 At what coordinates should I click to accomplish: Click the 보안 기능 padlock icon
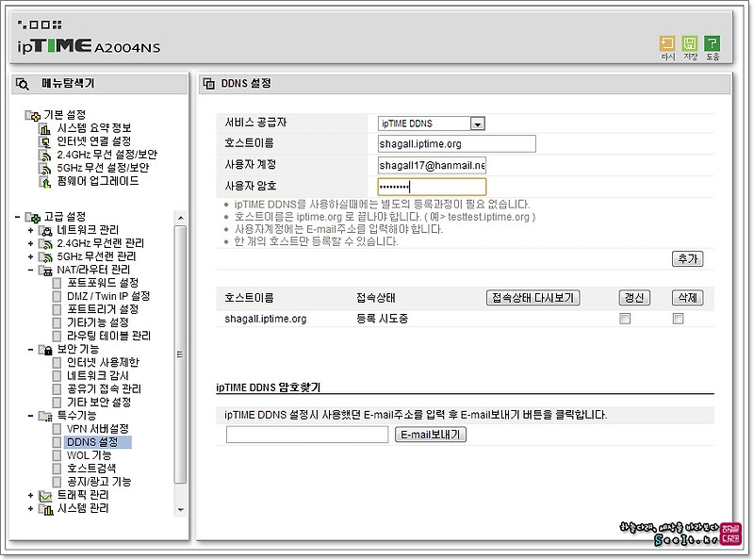[45, 350]
